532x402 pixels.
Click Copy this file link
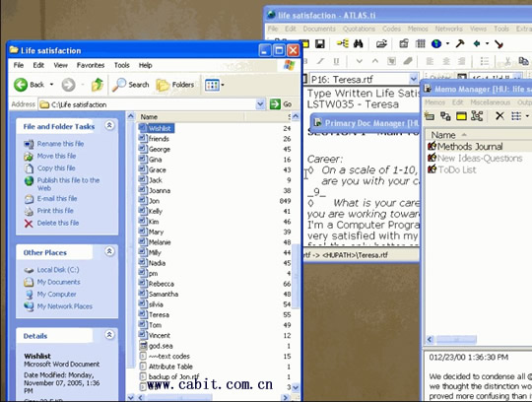pyautogui.click(x=56, y=168)
